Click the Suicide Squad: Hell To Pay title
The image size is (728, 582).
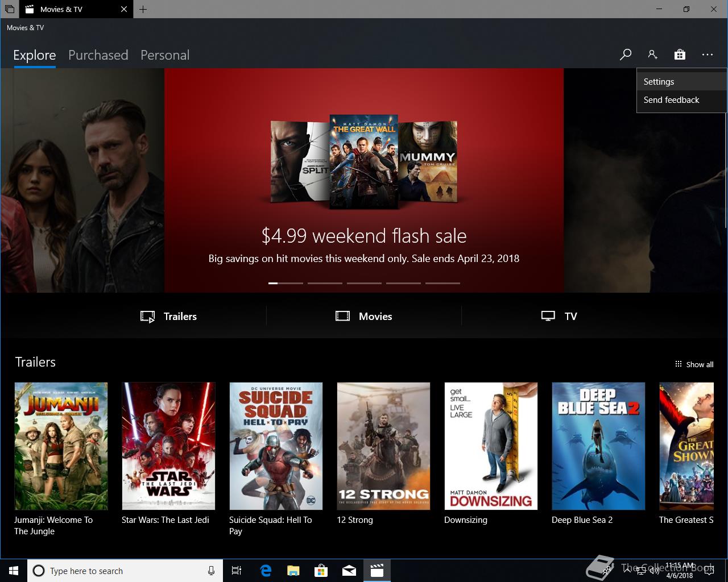tap(270, 526)
